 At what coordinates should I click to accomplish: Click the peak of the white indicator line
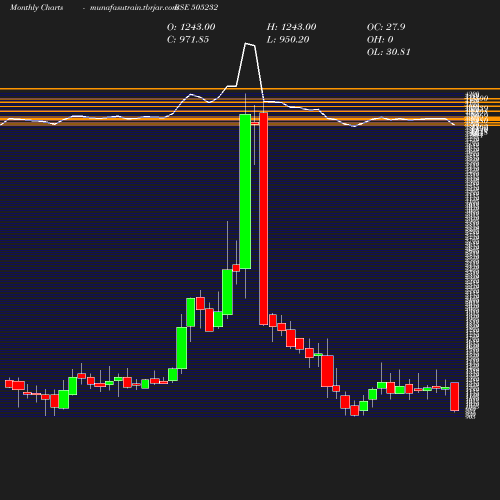pyautogui.click(x=246, y=43)
